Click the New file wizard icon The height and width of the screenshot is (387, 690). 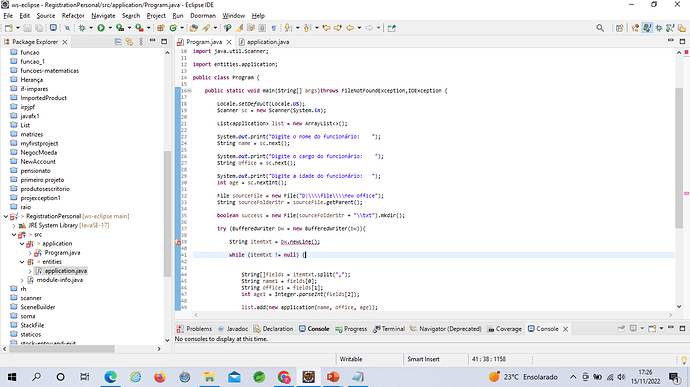pyautogui.click(x=9, y=28)
